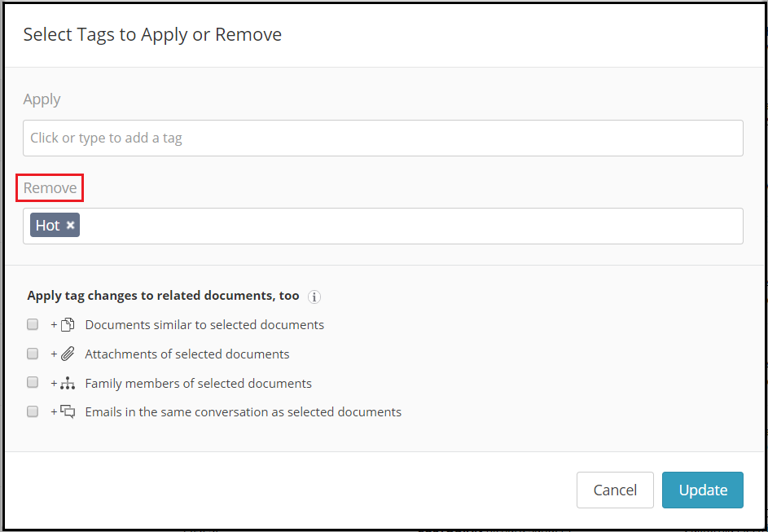Click the similar documents page icon
Screen dimensions: 768x532
(x=68, y=325)
